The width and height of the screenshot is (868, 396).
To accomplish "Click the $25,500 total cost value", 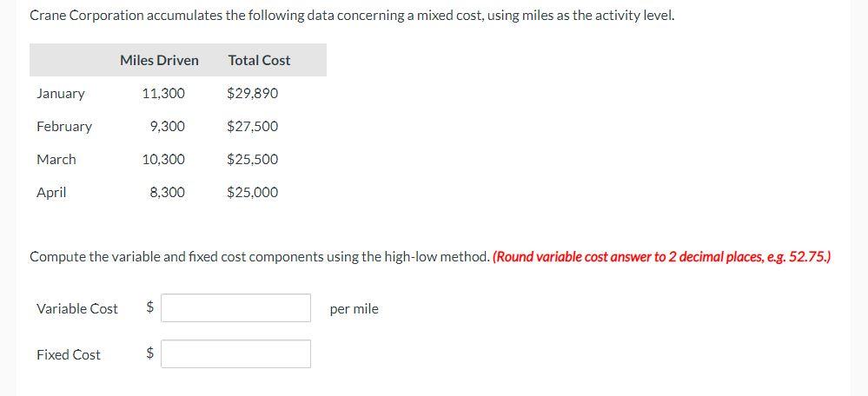I will click(252, 159).
